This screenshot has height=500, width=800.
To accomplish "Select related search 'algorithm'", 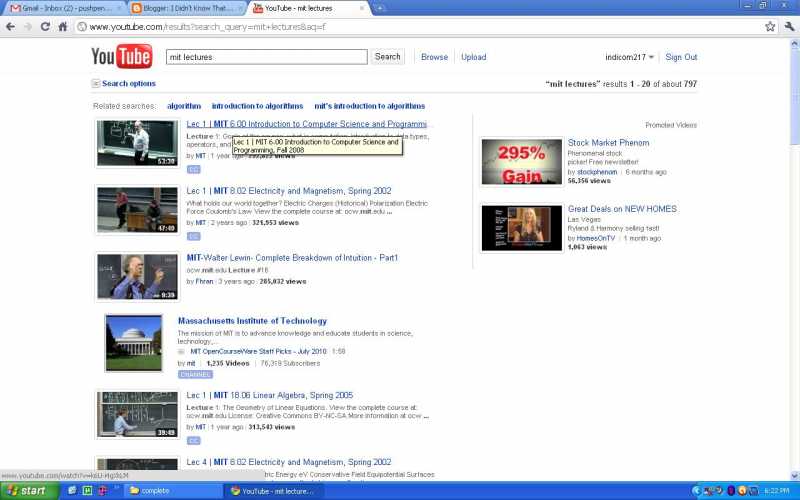I will [184, 106].
